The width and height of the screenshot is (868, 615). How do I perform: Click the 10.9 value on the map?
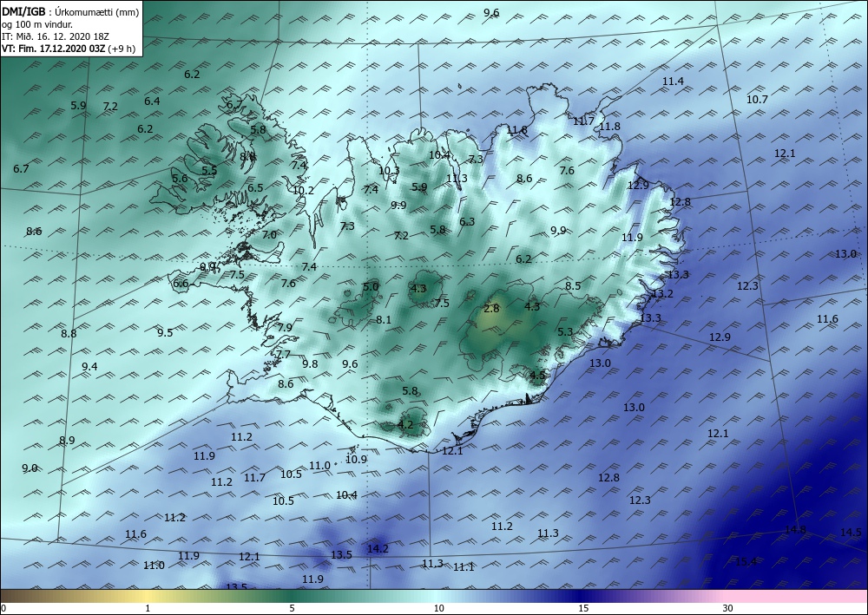pyautogui.click(x=357, y=460)
